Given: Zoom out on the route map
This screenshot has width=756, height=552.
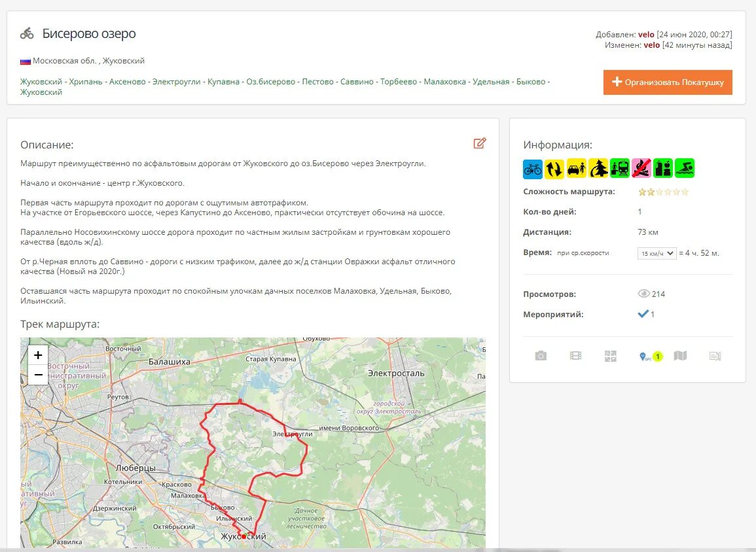Looking at the screenshot, I should (38, 374).
